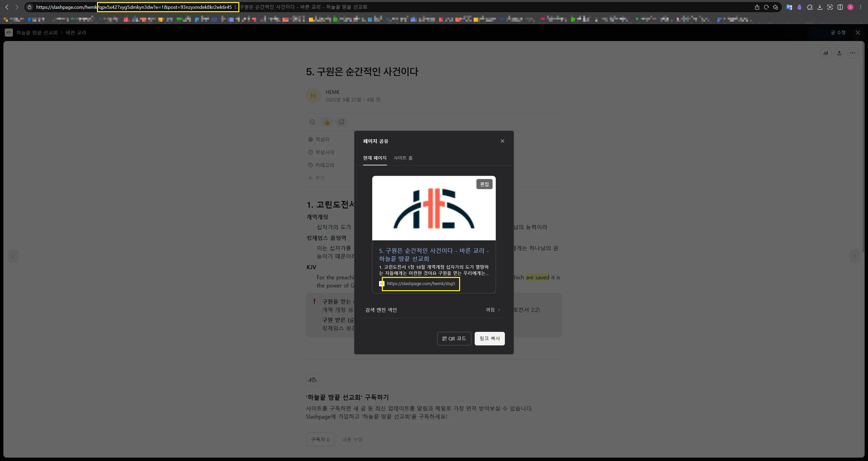
Task: Click the QR 코드 button
Action: click(x=454, y=339)
